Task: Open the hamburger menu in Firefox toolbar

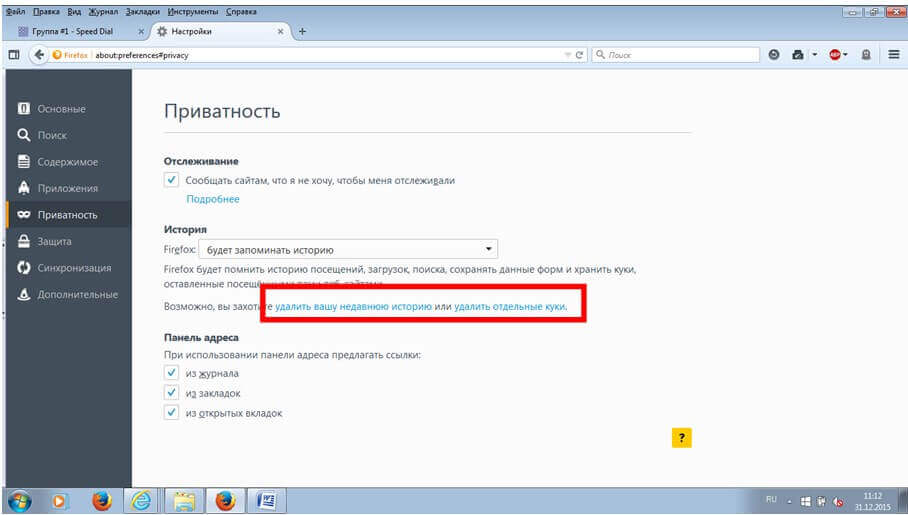Action: (893, 55)
